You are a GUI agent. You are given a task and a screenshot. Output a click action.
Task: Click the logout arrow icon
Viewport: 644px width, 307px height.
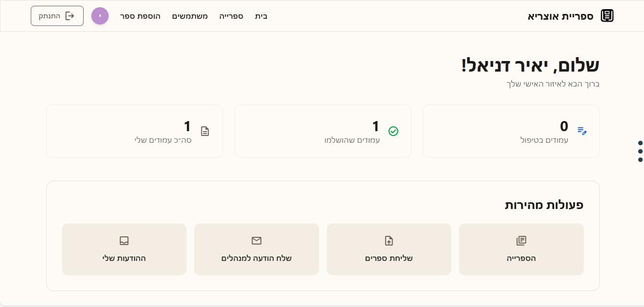70,16
